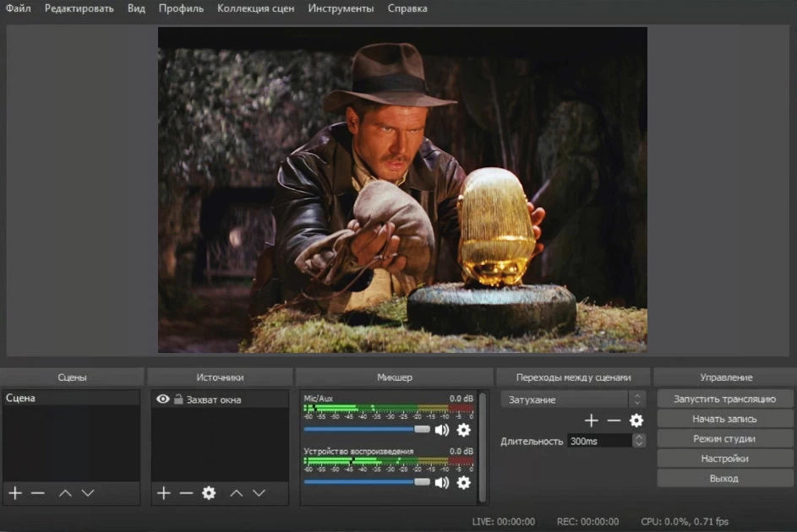Add a scene transition with plus icon
Screen dimensions: 797x532
coord(591,421)
